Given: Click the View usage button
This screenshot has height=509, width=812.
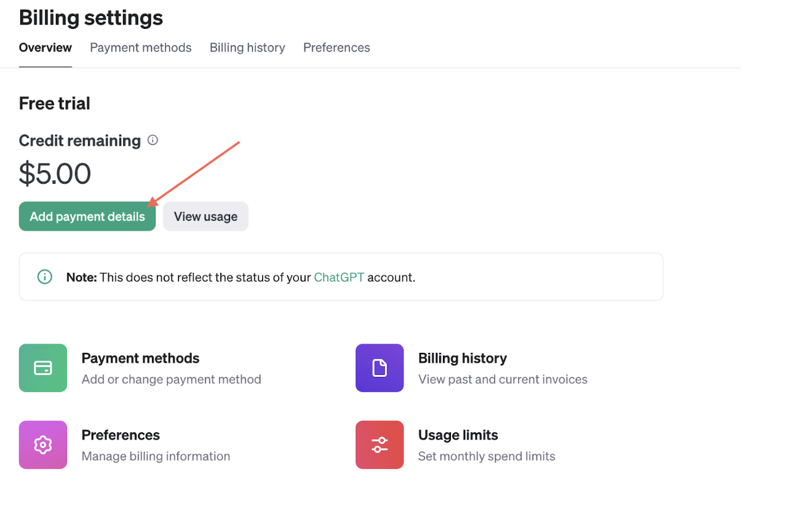Looking at the screenshot, I should (x=205, y=216).
